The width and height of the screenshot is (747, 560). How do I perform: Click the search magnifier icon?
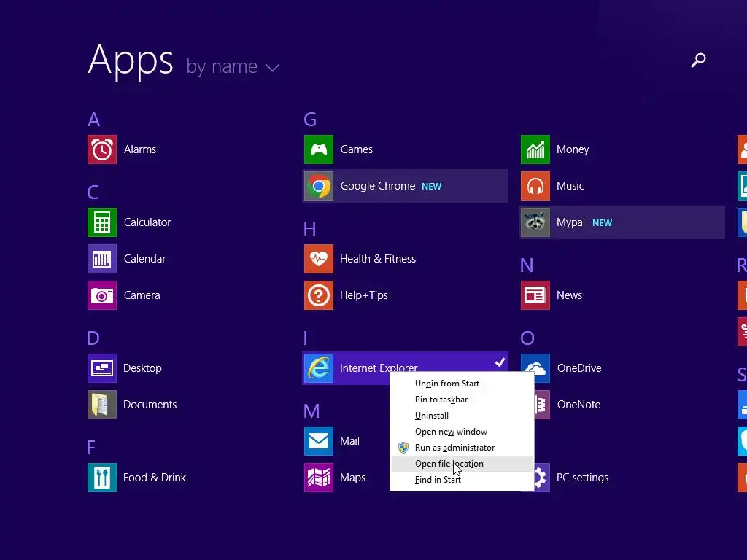[698, 60]
